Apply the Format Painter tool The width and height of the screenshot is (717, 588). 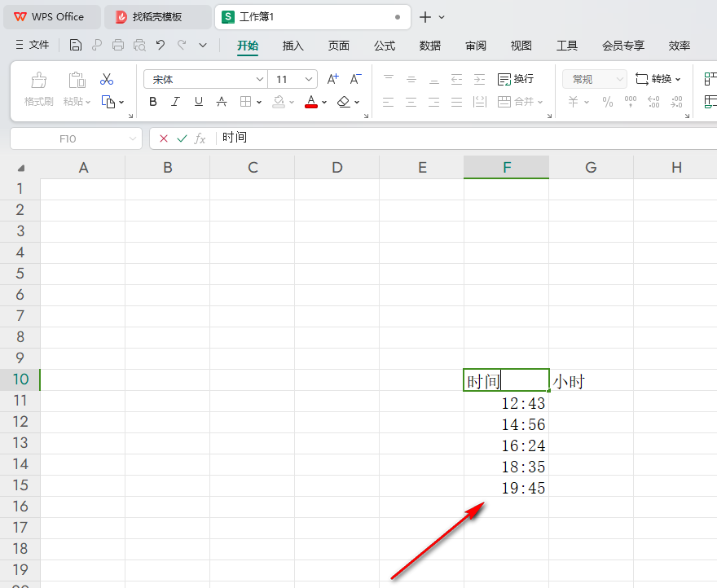(x=37, y=86)
